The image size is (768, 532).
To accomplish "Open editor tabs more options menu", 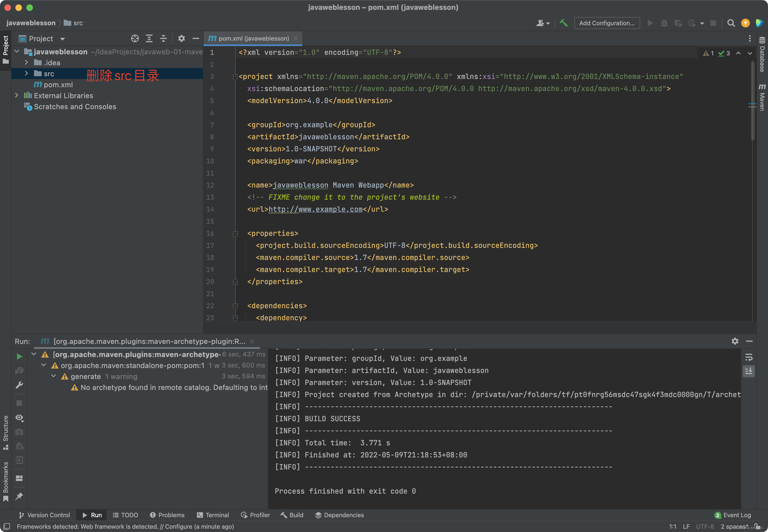I will tap(750, 38).
